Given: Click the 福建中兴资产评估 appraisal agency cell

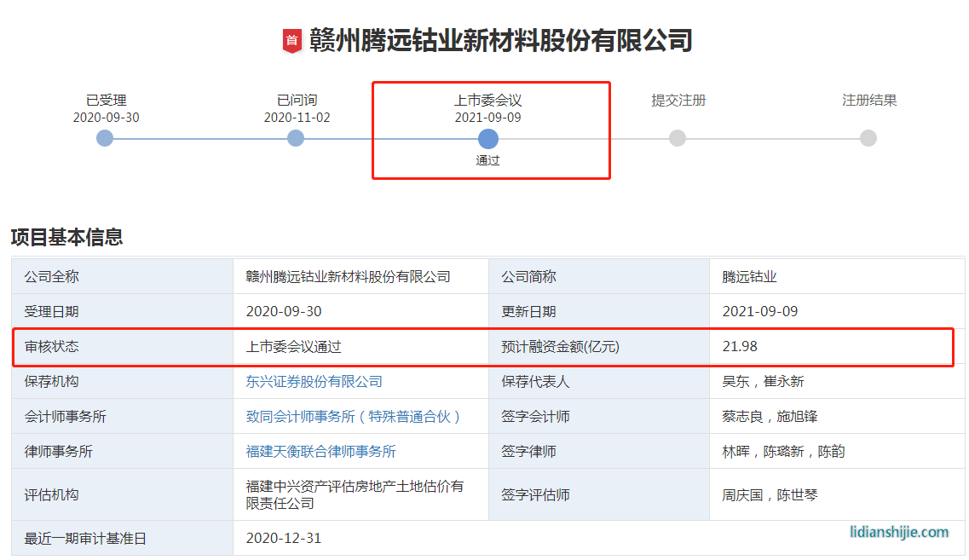Looking at the screenshot, I should click(355, 494).
